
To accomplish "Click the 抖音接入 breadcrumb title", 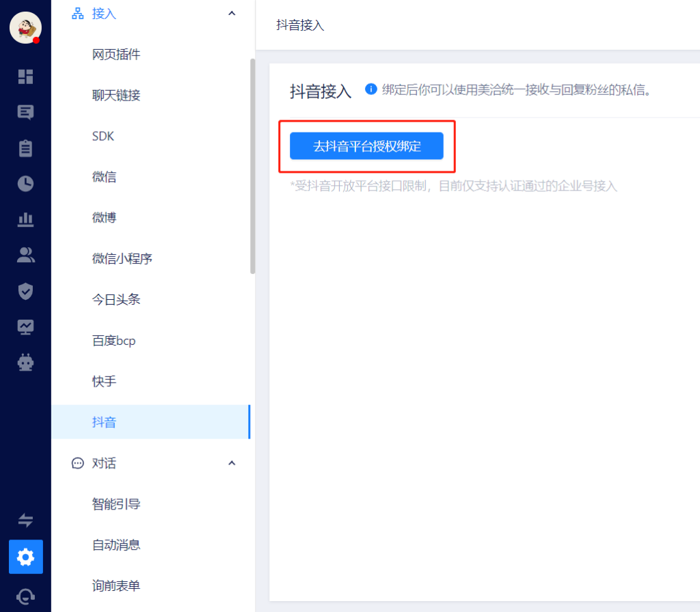I will (x=300, y=25).
